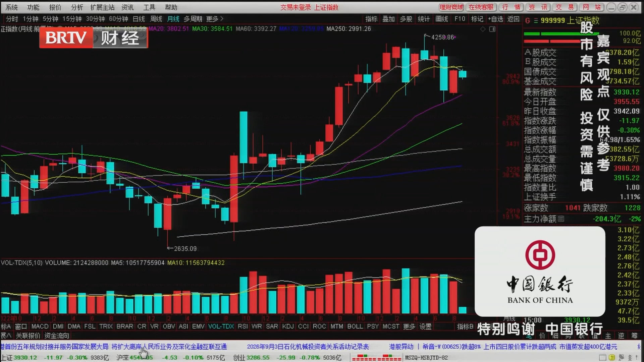The width and height of the screenshot is (644, 362).
Task: Open the 工具 menu
Action: point(149,7)
